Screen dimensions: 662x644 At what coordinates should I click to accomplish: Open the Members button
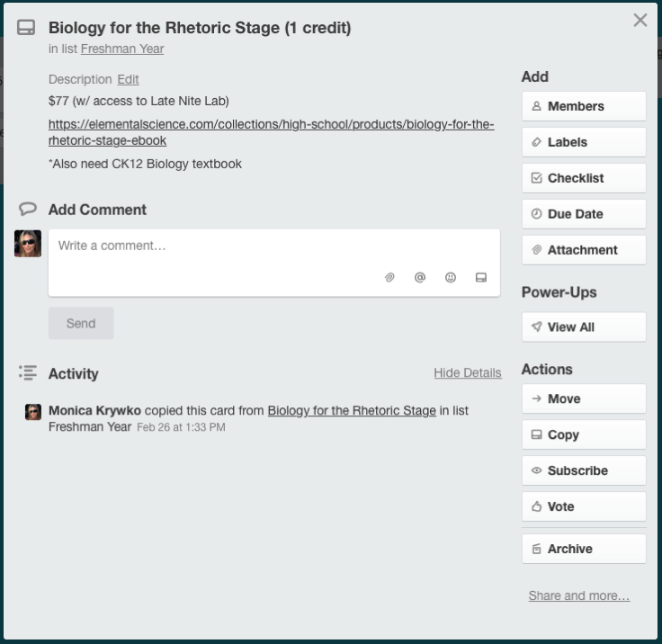click(x=584, y=106)
